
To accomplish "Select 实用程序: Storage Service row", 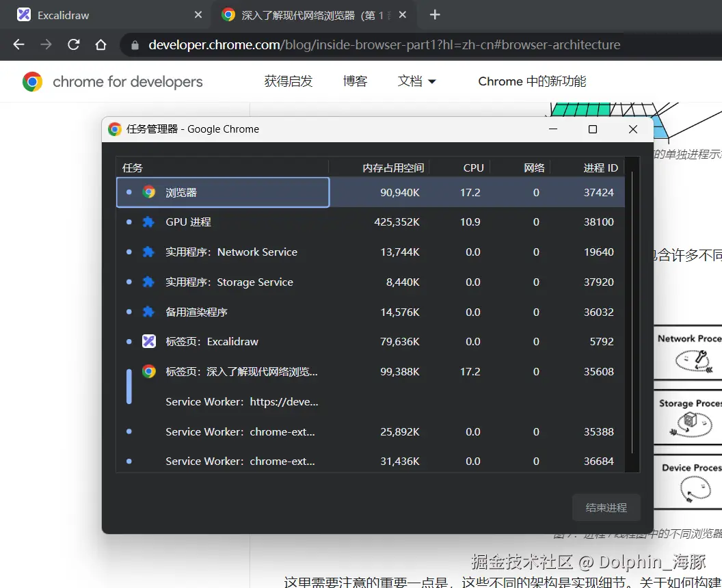I will pos(371,282).
